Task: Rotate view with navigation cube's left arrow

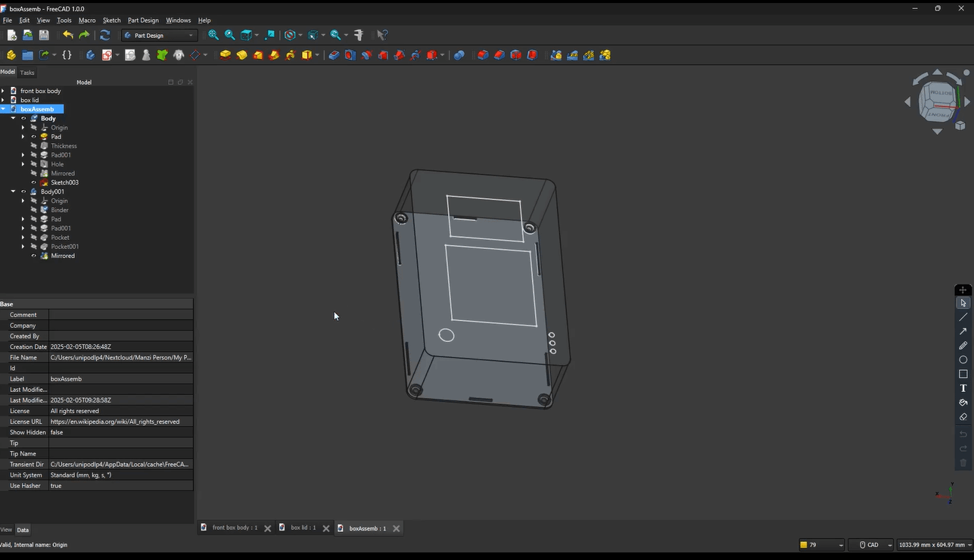Action: 908,101
